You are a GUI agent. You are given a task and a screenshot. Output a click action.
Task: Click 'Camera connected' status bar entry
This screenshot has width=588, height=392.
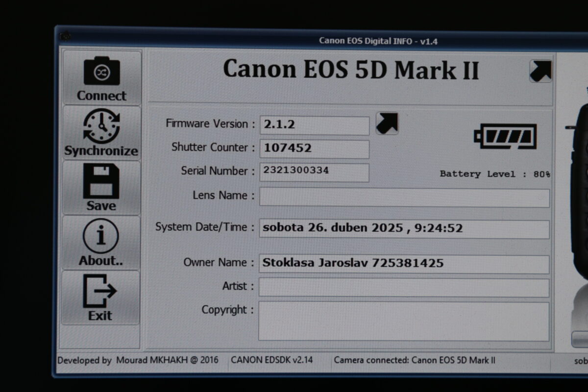pyautogui.click(x=415, y=360)
